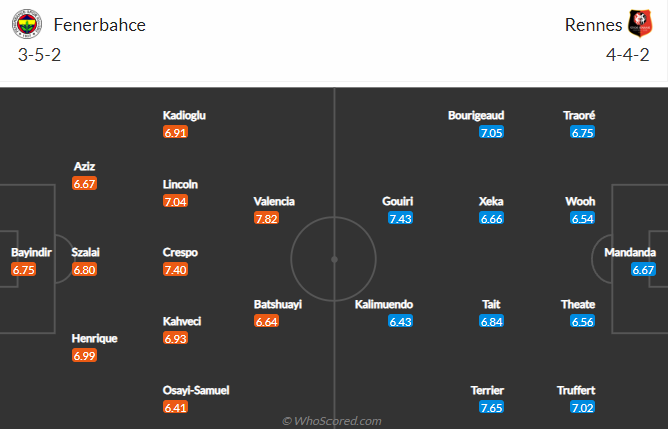Viewport: 668px width, 429px height.
Task: Click player name Kadioglu
Action: [185, 115]
